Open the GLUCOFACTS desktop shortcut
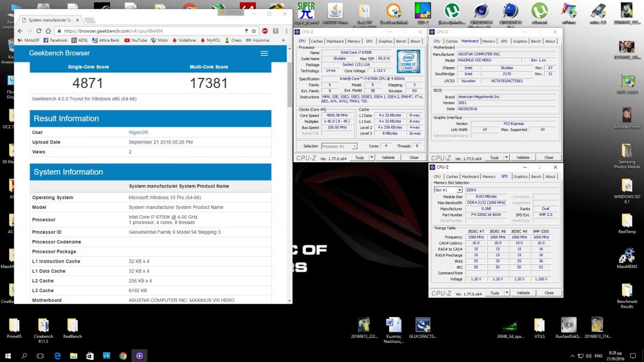Viewport: 644px width, 362px height. (x=423, y=328)
